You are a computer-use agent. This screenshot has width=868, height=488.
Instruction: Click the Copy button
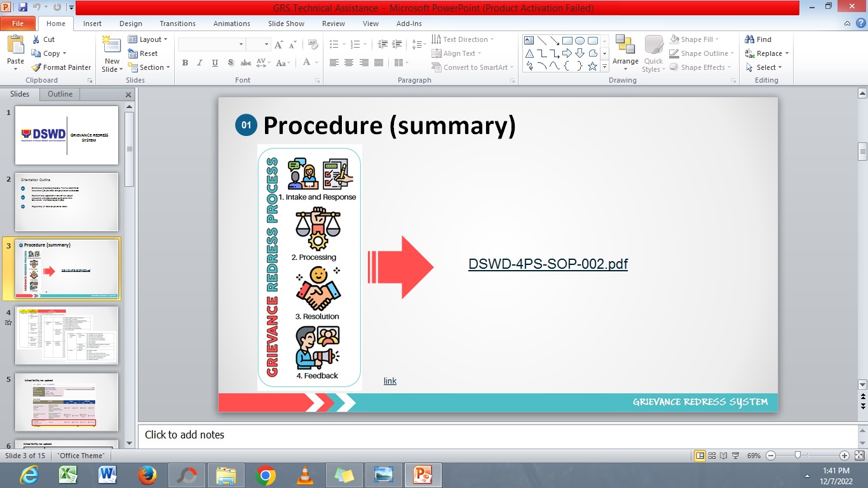point(49,53)
